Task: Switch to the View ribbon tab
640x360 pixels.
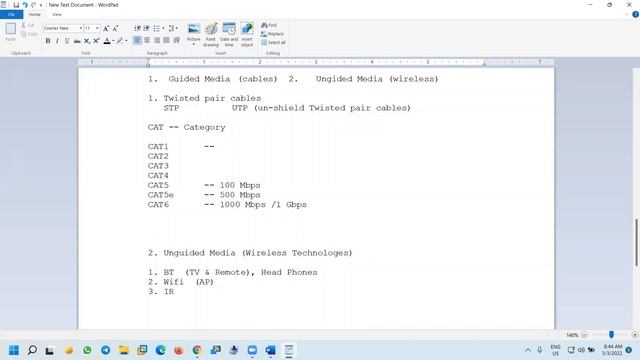Action: [57, 14]
